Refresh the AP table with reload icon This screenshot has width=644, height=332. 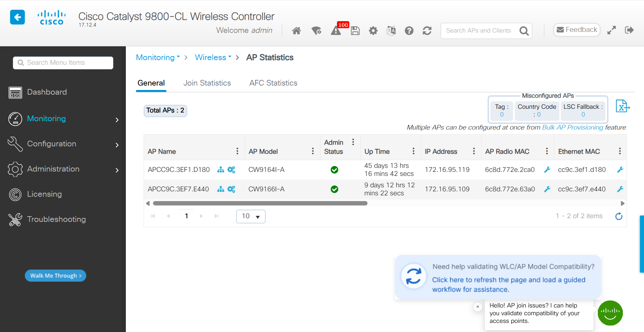click(x=619, y=216)
